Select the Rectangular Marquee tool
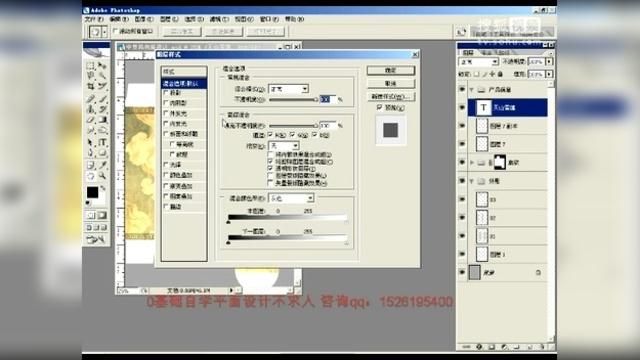Screen dimensions: 640x360 click(x=90, y=66)
